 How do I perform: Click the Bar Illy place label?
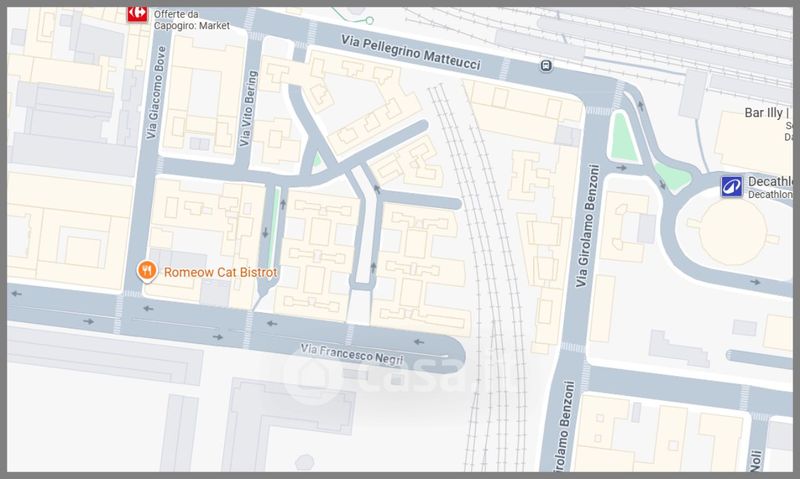coord(767,113)
